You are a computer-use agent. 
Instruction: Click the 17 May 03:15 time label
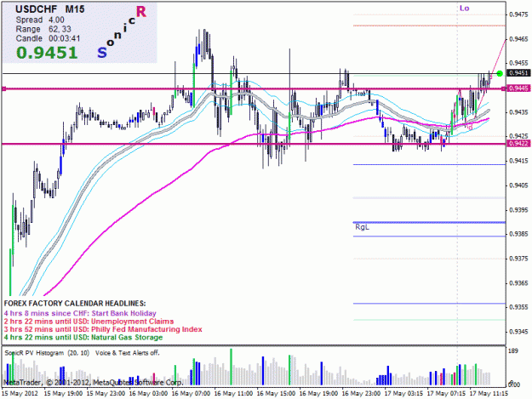(x=403, y=394)
